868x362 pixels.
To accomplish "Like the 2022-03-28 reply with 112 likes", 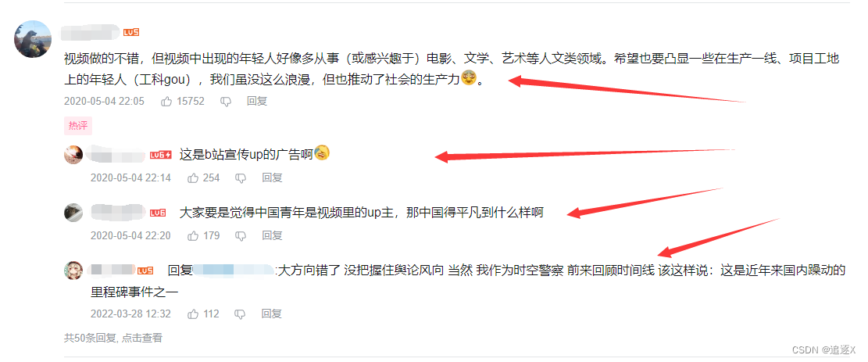I will coord(193,314).
